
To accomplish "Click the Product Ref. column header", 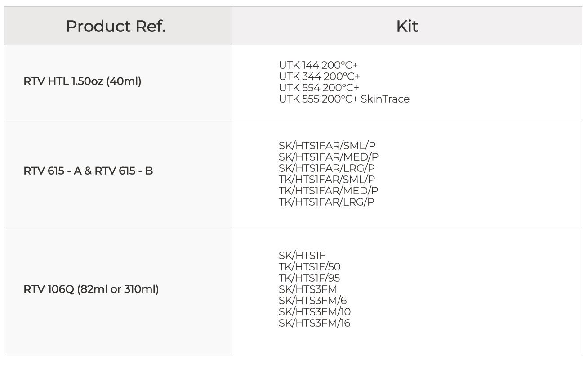I will click(116, 27).
